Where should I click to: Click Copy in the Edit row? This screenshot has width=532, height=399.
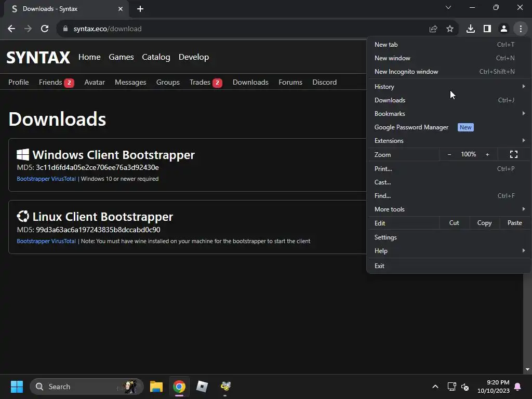coord(485,223)
